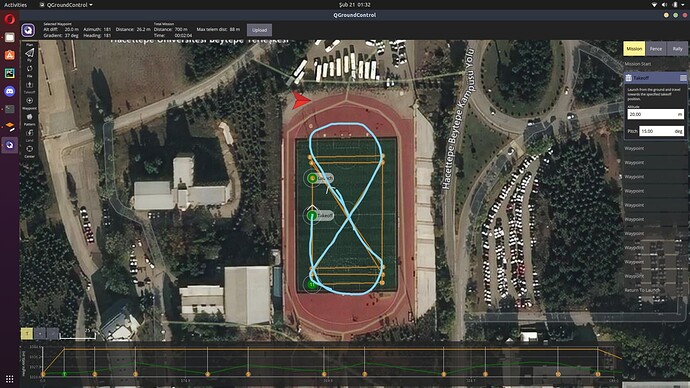Select the Takeoff tool in Plan toolbar

coord(29,86)
